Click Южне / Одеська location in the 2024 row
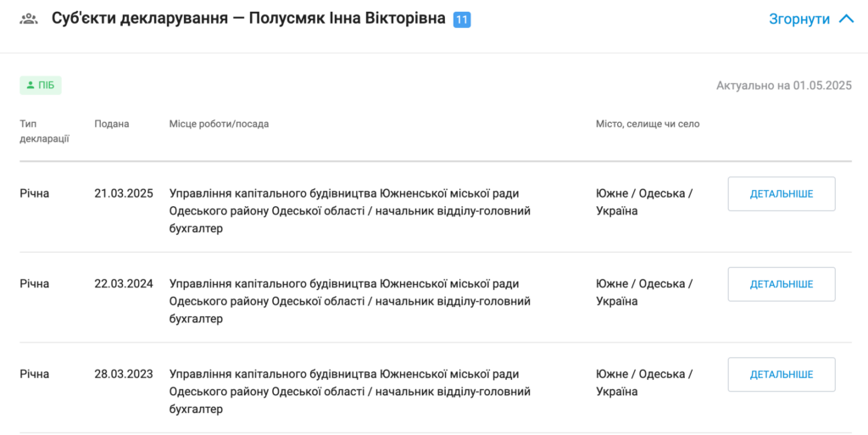Screen dimensions: 868x435 644,284
